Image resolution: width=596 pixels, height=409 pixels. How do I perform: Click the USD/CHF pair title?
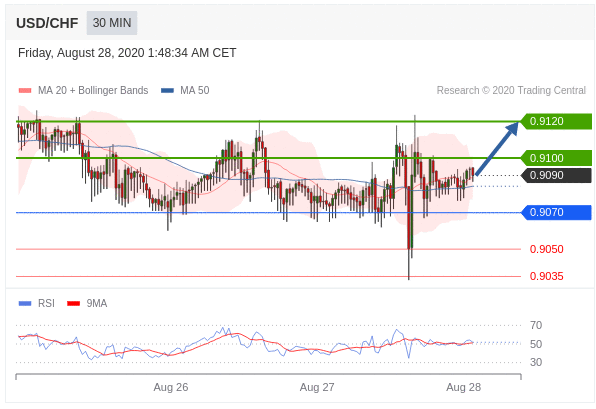[47, 23]
